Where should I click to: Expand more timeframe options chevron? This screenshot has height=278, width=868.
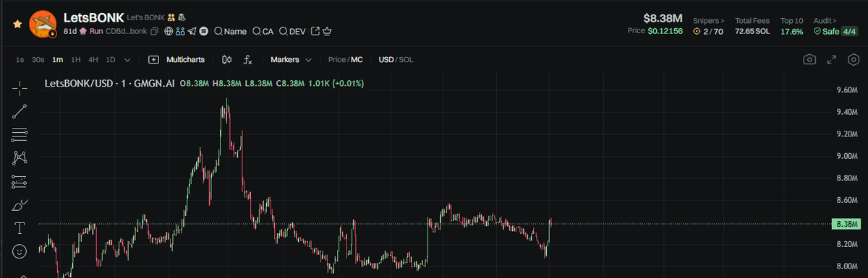(x=127, y=59)
